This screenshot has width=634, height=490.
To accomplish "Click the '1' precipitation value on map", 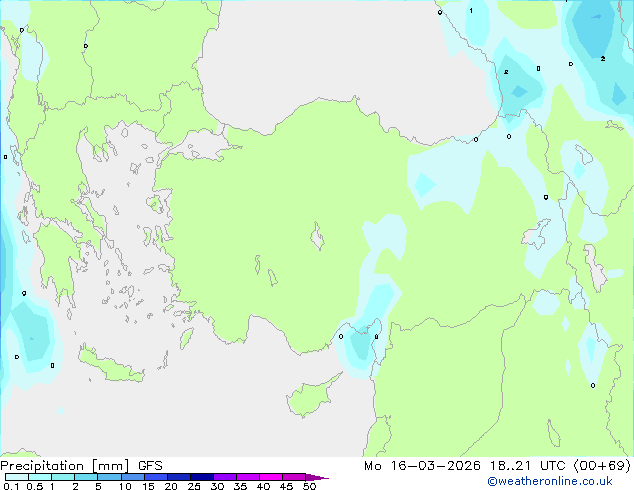I will click(x=471, y=11).
